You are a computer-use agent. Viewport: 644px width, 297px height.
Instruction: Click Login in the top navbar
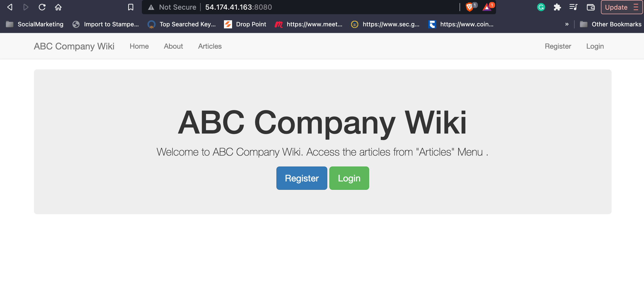tap(595, 46)
